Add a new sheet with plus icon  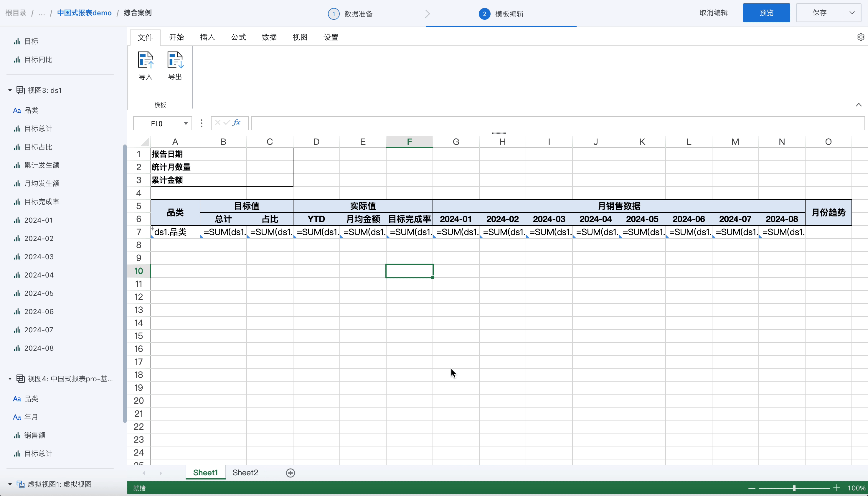tap(290, 473)
